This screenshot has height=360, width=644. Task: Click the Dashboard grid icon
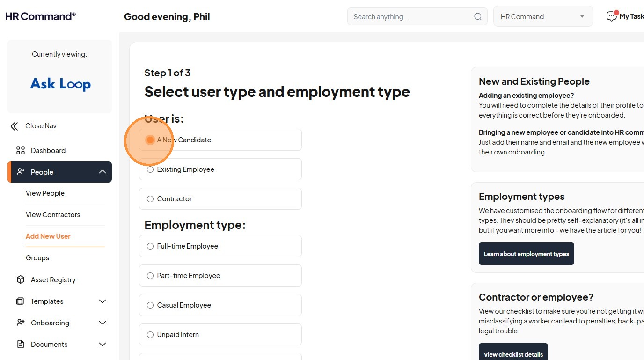[x=21, y=151]
